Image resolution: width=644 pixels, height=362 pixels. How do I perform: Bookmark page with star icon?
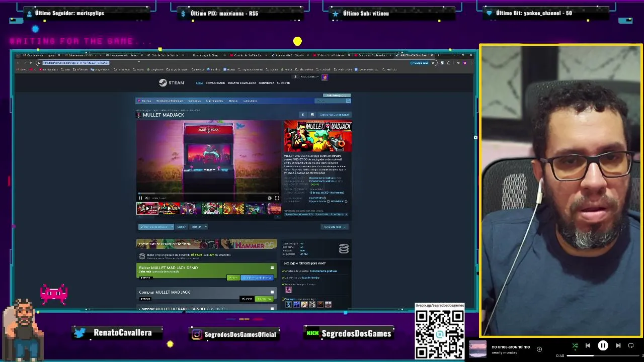(433, 63)
